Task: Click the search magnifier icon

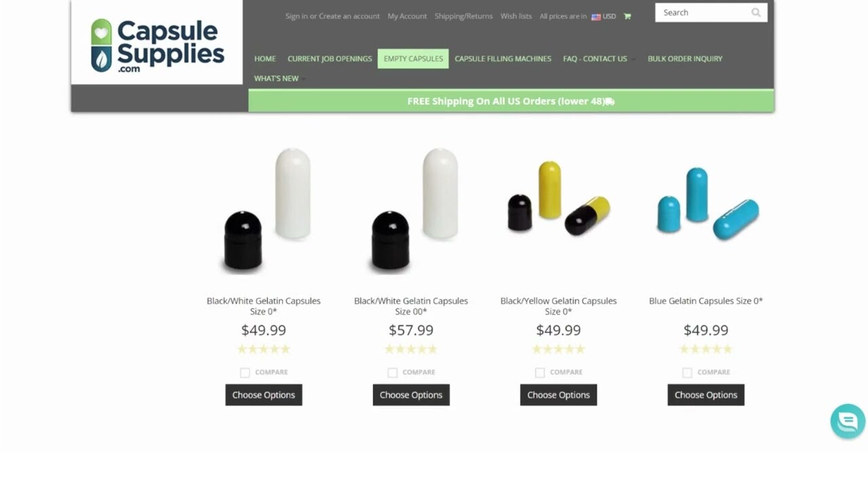Action: 756,12
